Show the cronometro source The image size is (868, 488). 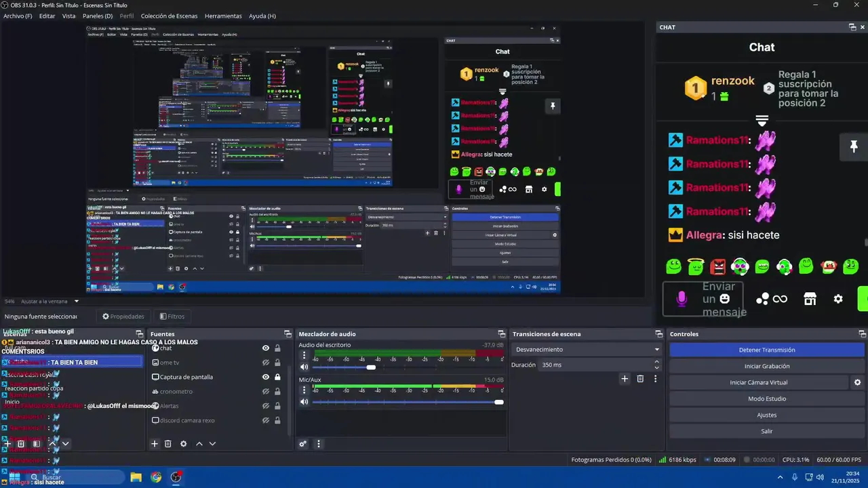pos(266,392)
